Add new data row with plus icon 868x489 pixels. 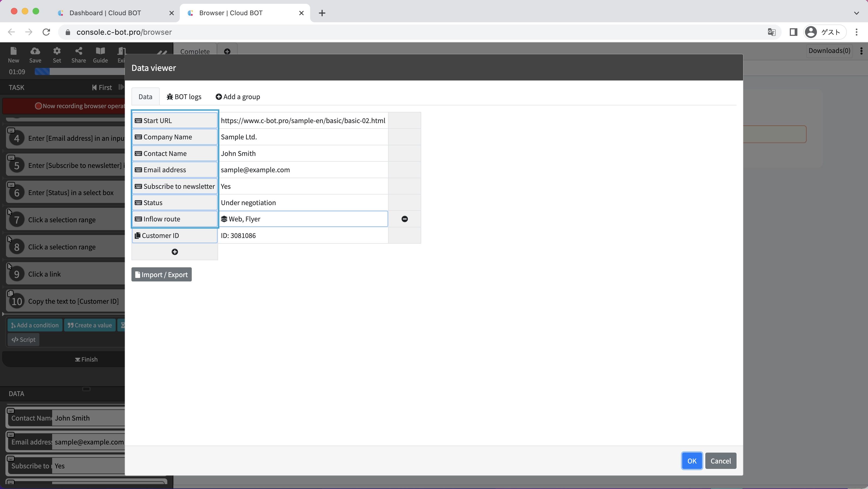point(175,252)
